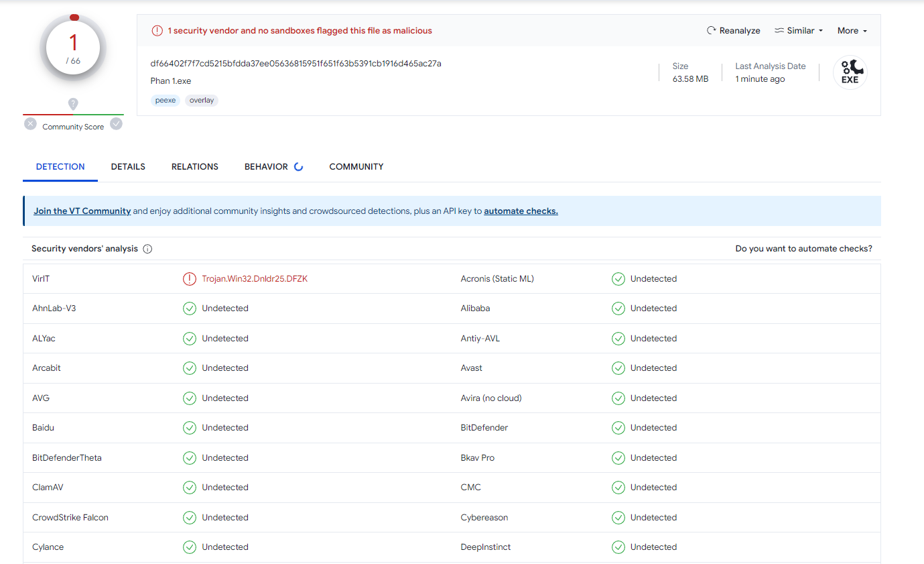Image resolution: width=924 pixels, height=564 pixels.
Task: Click the Antiy-AVL undetected check icon
Action: point(618,339)
